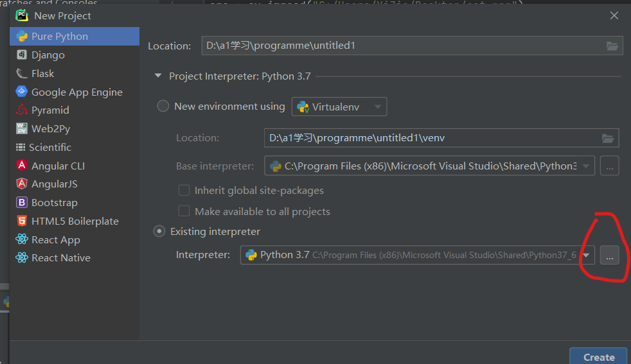Click the ellipsis button next to Base interpreter
The width and height of the screenshot is (631, 364).
pyautogui.click(x=610, y=166)
